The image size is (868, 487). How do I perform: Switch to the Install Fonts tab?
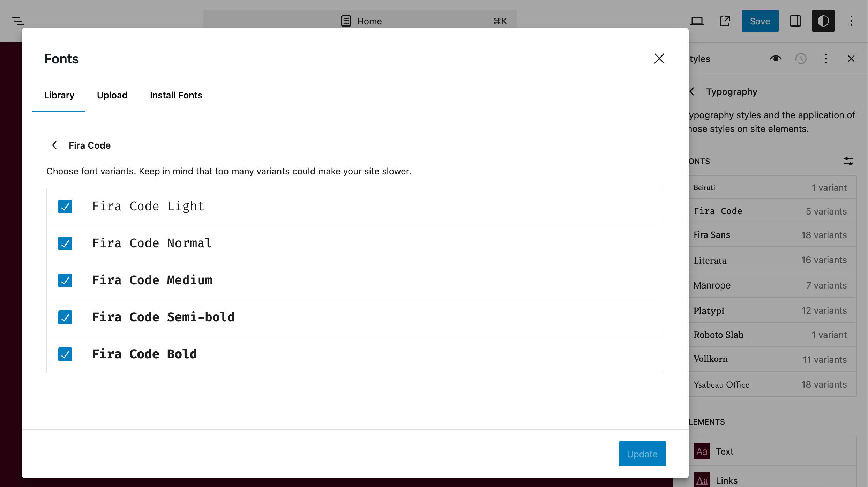(x=176, y=95)
